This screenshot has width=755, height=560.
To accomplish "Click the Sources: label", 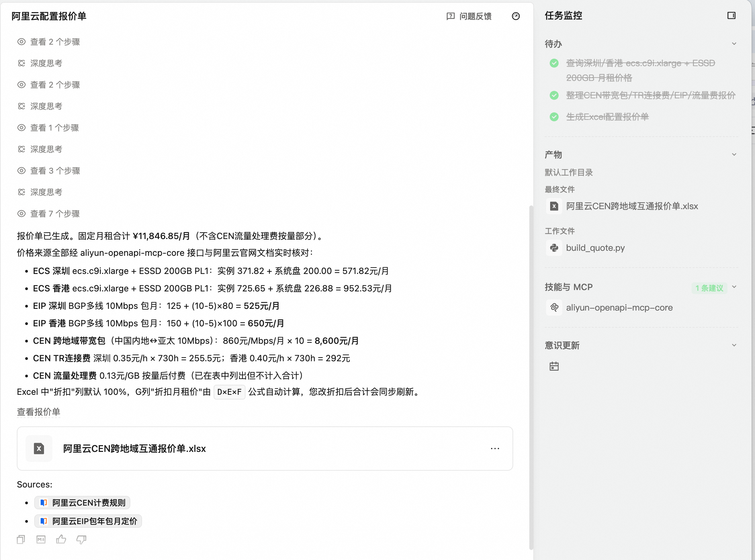I will (35, 484).
